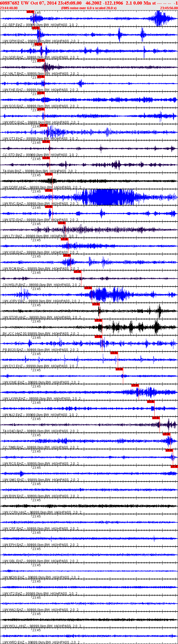Image resolution: width=178 pixels, height=644 pixels.
Task: Click the UW.CRF.EHZ station label
Action: point(40,529)
